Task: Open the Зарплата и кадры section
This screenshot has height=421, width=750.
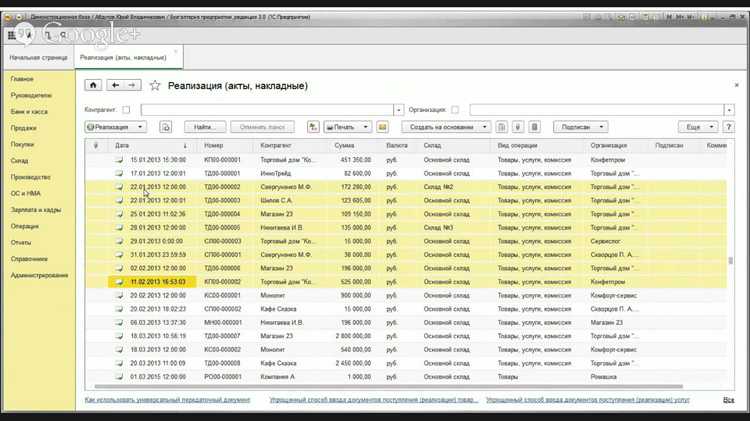Action: [36, 210]
